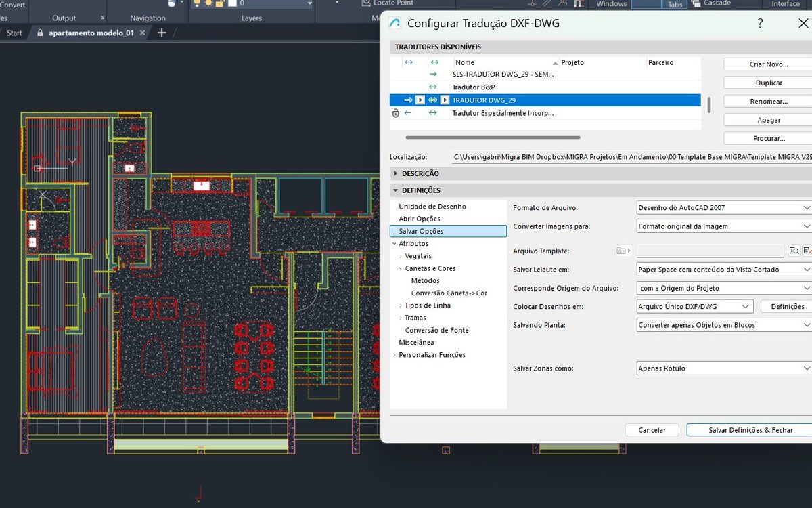The image size is (812, 508).
Task: Click the Arquivo Template path field
Action: [710, 251]
